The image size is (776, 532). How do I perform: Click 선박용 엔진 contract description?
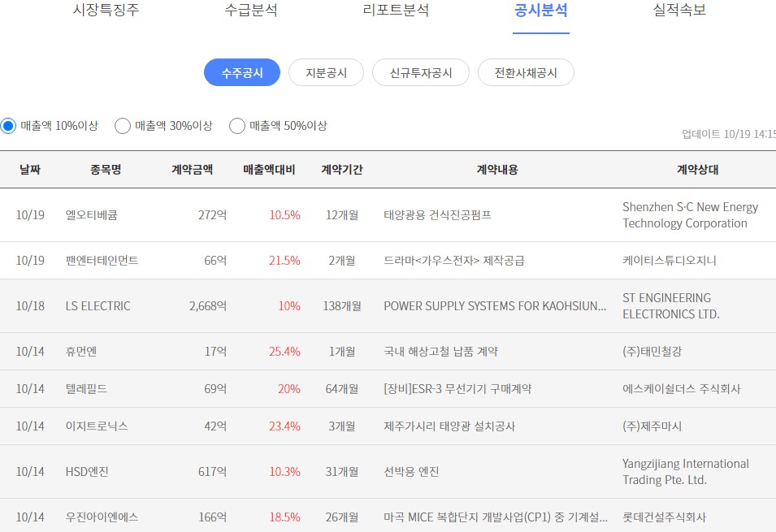pyautogui.click(x=411, y=472)
